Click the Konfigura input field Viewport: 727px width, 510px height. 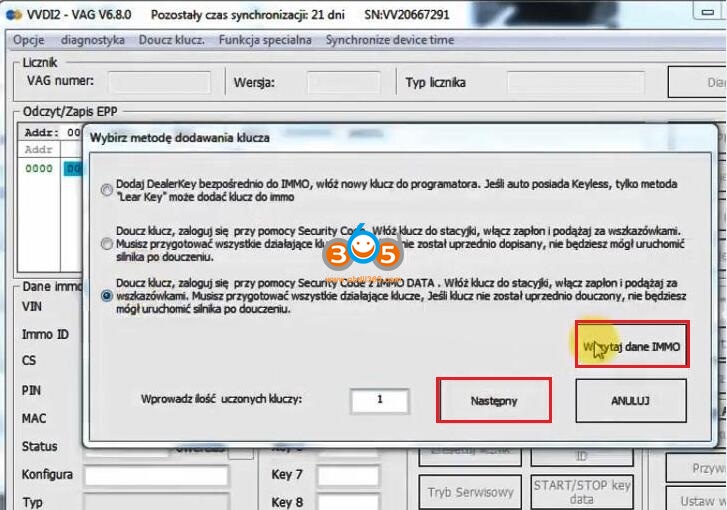156,476
